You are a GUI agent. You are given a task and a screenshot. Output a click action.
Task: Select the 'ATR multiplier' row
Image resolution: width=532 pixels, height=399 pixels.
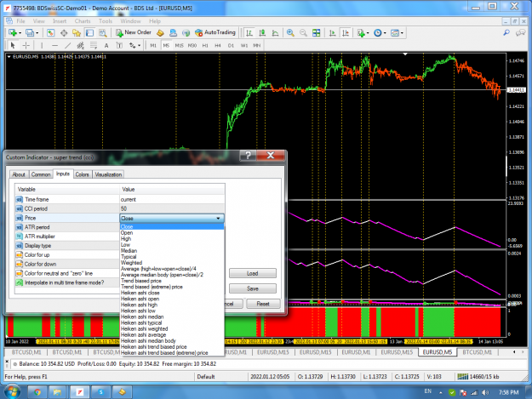[67, 237]
